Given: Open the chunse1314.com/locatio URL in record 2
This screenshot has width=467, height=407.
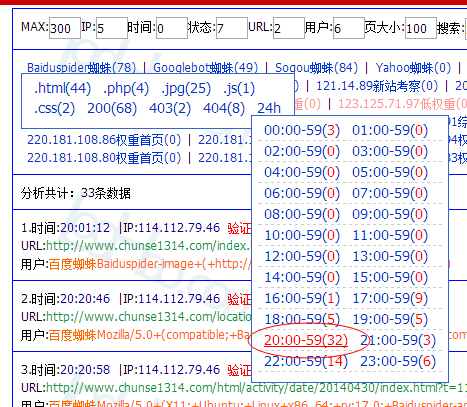Looking at the screenshot, I should tap(149, 317).
